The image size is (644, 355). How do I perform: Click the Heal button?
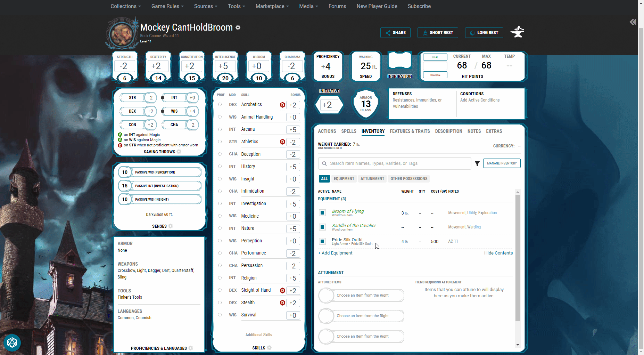pyautogui.click(x=435, y=57)
